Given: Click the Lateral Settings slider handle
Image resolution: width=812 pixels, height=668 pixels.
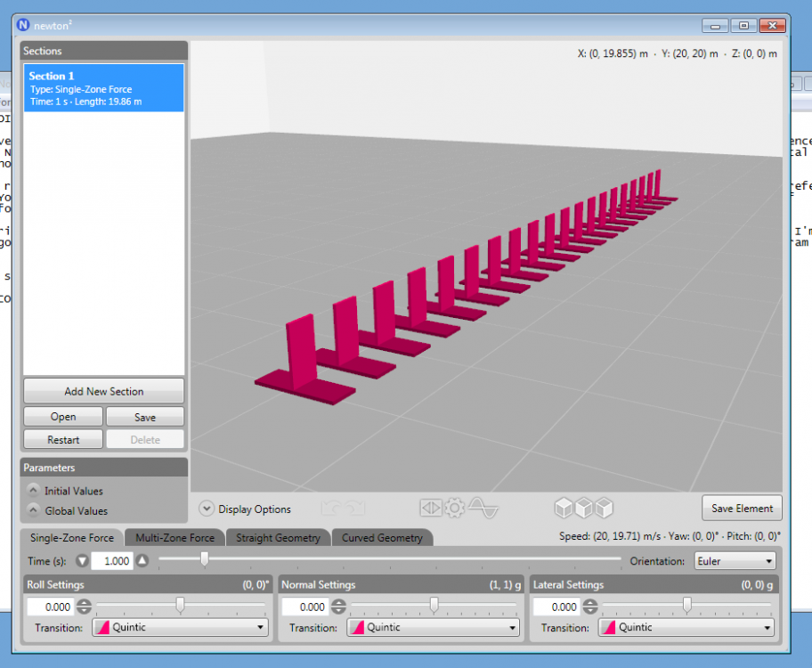Looking at the screenshot, I should click(686, 606).
